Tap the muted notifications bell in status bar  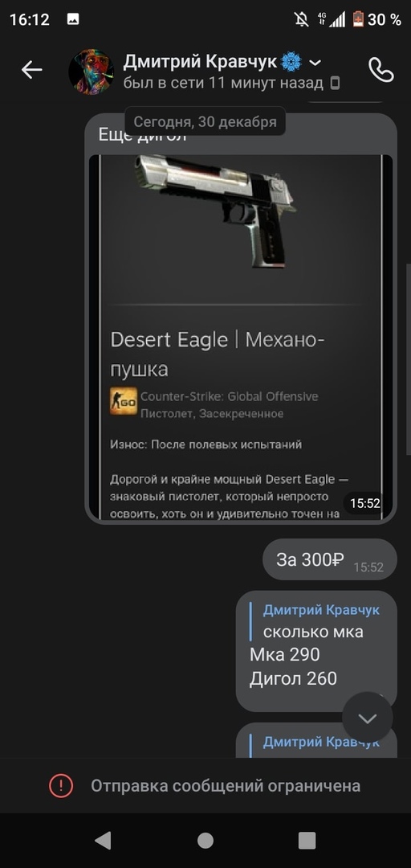pos(302,20)
